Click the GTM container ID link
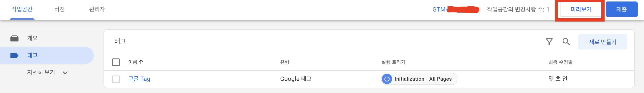This screenshot has width=644, height=93. (x=455, y=10)
